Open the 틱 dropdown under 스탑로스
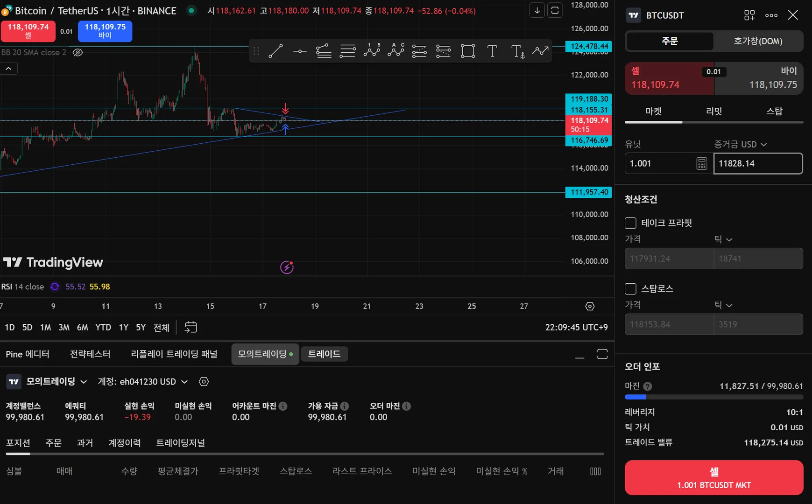This screenshot has height=504, width=812. (723, 305)
